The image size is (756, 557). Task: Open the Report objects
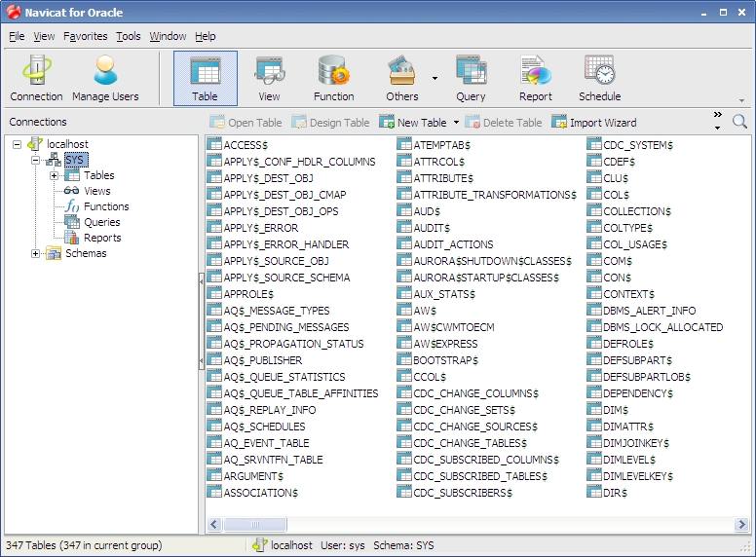(535, 79)
